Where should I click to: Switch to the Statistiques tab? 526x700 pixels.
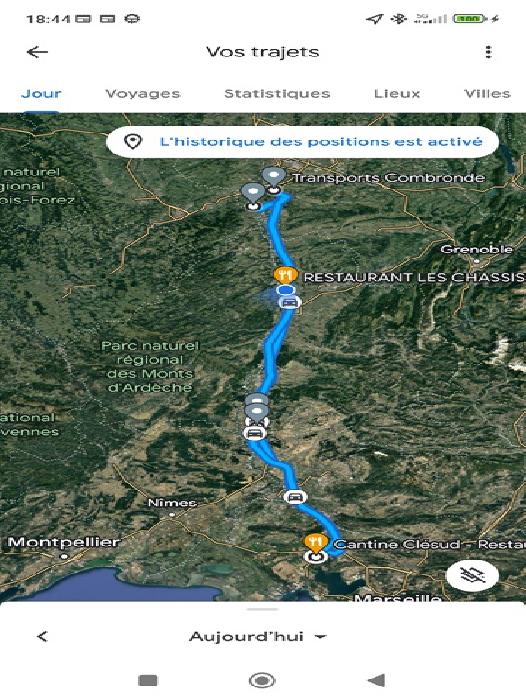[x=277, y=94]
